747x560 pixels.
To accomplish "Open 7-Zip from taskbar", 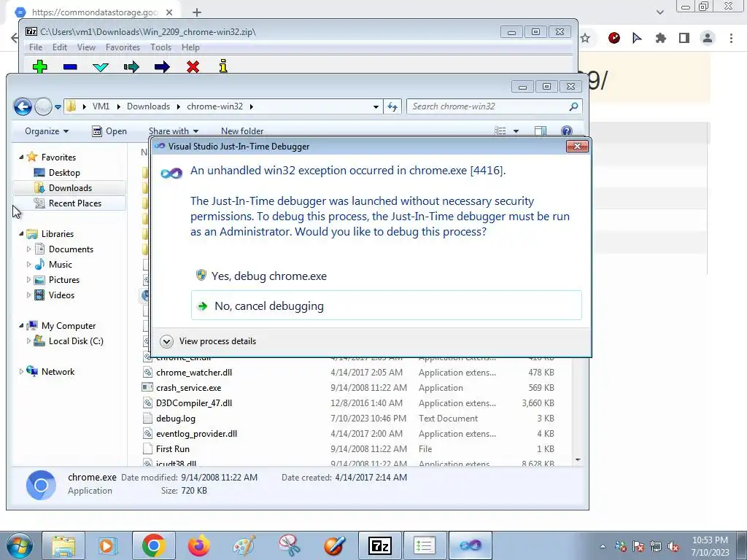I will [x=379, y=545].
